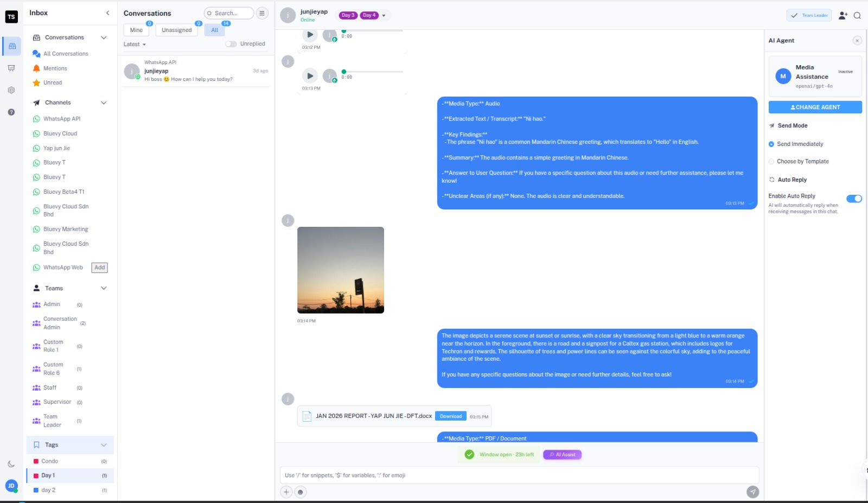Image resolution: width=868 pixels, height=503 pixels.
Task: Click Add button beside WhatsApp Web
Action: [x=100, y=268]
